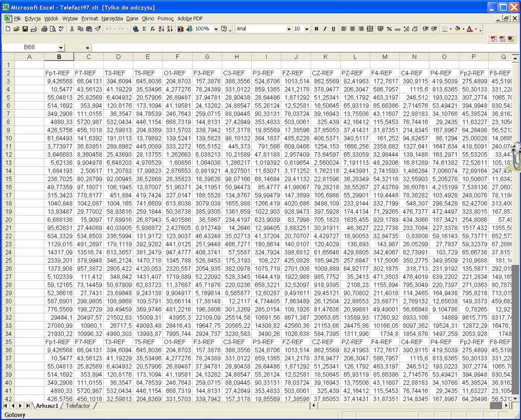Viewport: 521px width, 420px height.
Task: Open the Paste Function fx icon
Action: click(x=153, y=29)
